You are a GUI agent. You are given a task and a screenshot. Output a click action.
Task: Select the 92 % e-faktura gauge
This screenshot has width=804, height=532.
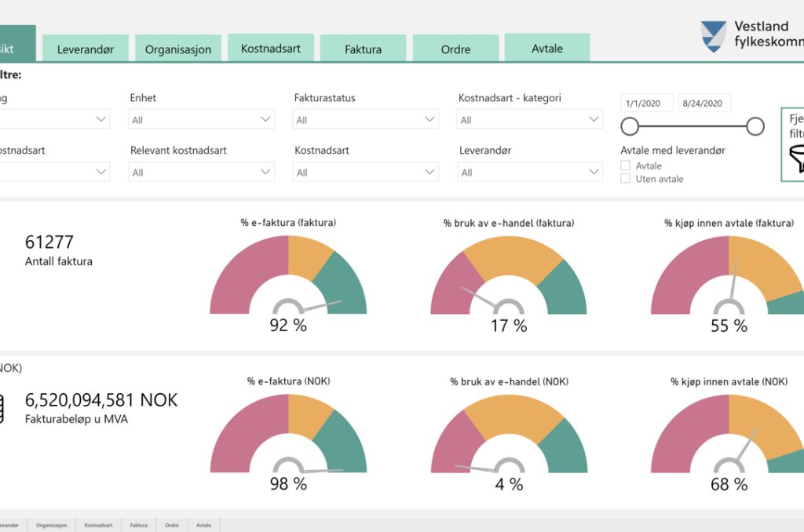point(288,275)
